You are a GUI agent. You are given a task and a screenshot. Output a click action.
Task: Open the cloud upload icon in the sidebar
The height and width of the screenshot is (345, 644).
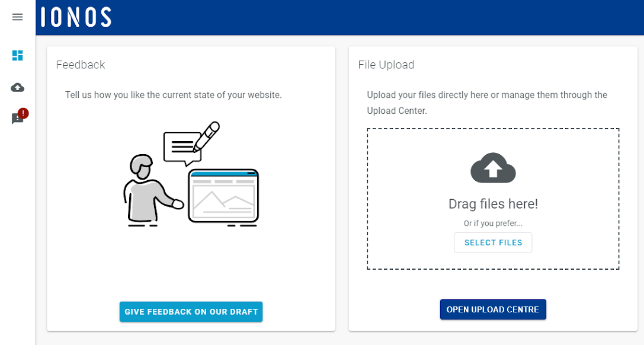(x=17, y=87)
